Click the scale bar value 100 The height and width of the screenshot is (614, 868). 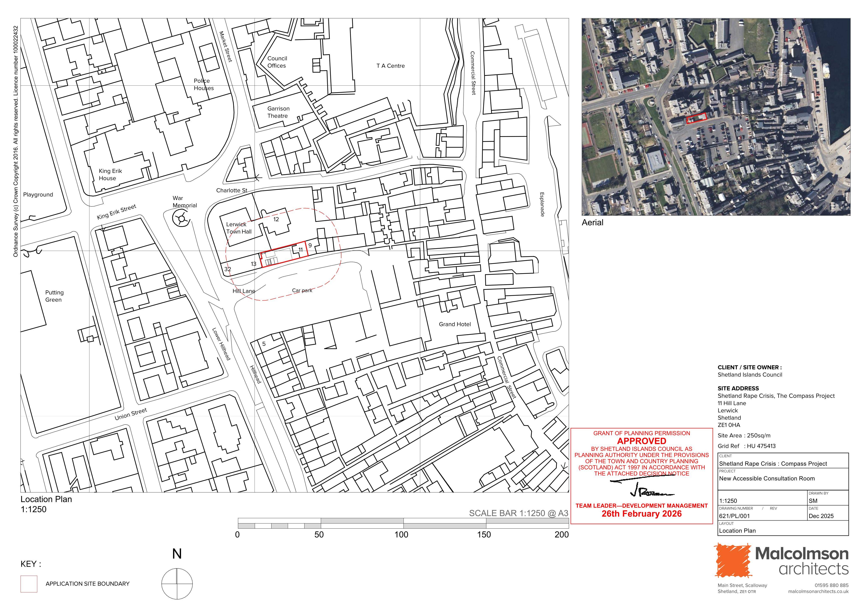pos(402,535)
